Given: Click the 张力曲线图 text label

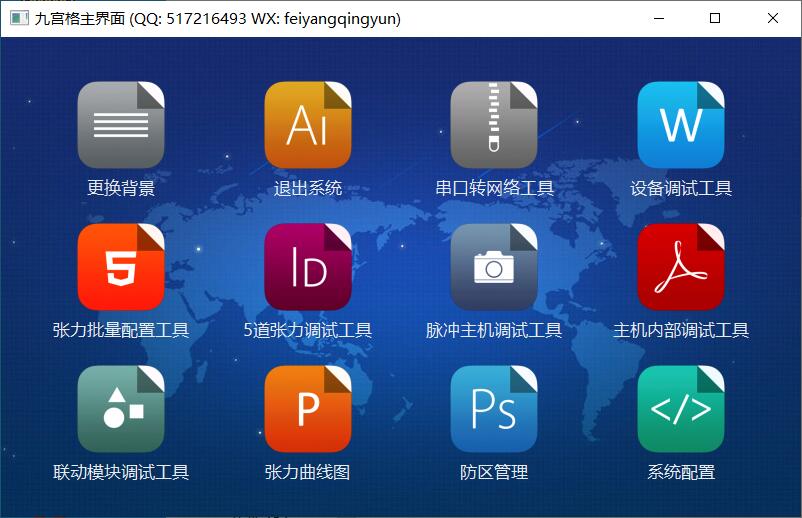Looking at the screenshot, I should click(308, 472).
